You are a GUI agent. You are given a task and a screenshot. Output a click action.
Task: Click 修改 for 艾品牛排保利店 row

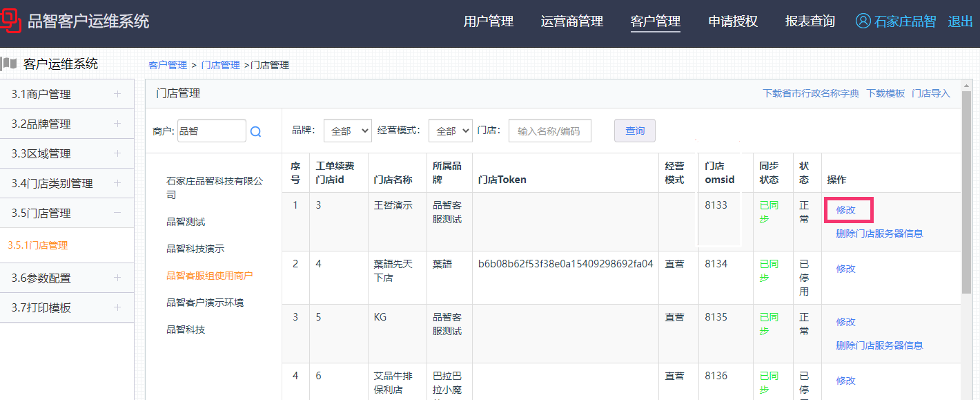[x=846, y=381]
